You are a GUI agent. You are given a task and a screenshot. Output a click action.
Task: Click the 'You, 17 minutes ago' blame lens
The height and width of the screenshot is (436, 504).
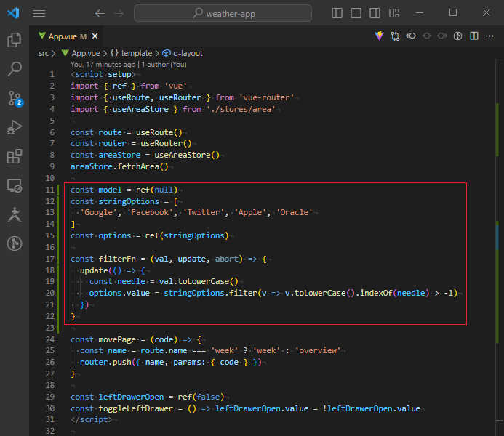(103, 65)
